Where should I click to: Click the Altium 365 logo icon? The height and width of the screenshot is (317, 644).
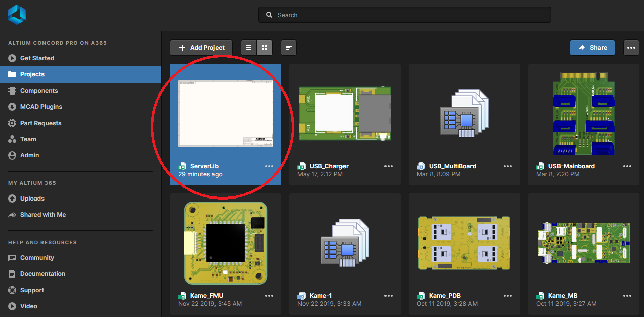coord(17,14)
